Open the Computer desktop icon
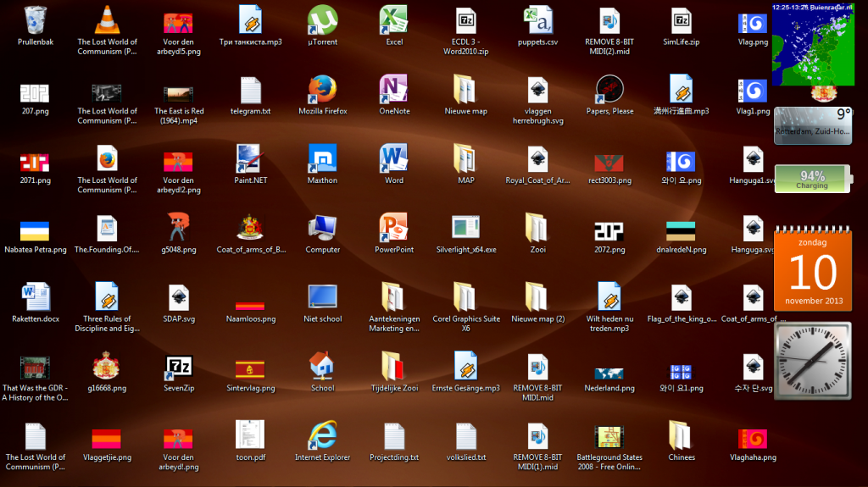The height and width of the screenshot is (487, 868). [322, 228]
